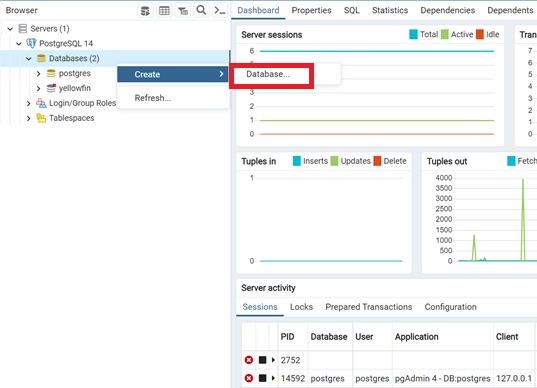Expand the Tablespaces node
This screenshot has width=537, height=388.
(x=29, y=118)
